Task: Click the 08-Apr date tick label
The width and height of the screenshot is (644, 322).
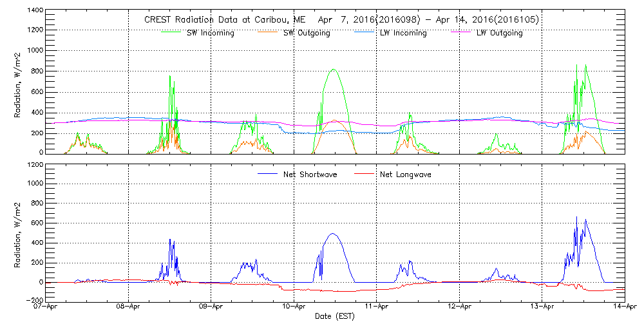Action: tap(129, 308)
